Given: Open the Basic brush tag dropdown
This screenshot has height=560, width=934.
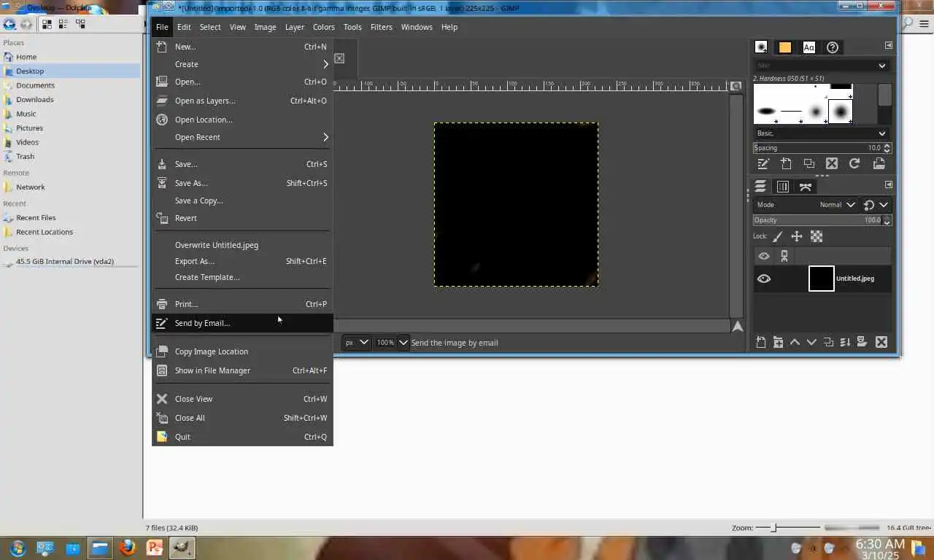Looking at the screenshot, I should pos(881,133).
